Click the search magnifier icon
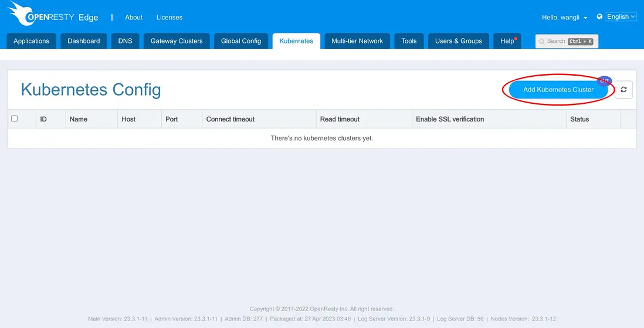644x328 pixels. pyautogui.click(x=542, y=41)
